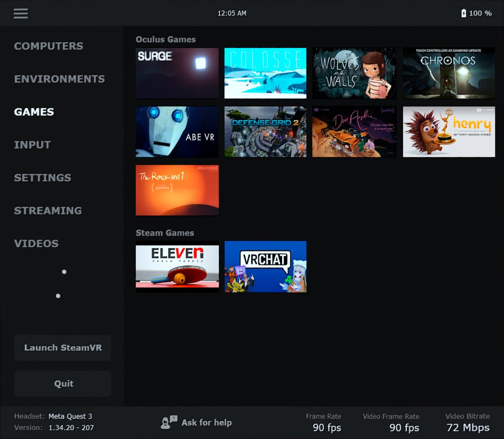Launch Eleven Table Tennis
The image size is (504, 439).
point(177,266)
